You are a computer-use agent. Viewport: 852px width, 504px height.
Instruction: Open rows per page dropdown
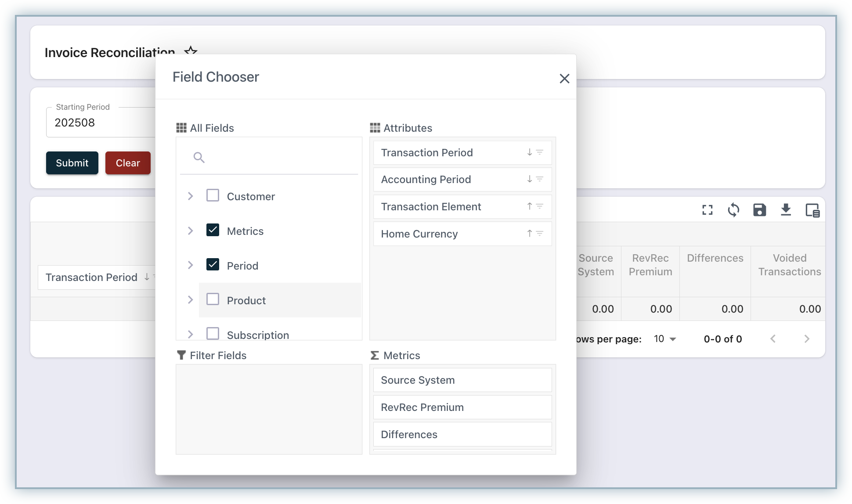click(x=665, y=339)
